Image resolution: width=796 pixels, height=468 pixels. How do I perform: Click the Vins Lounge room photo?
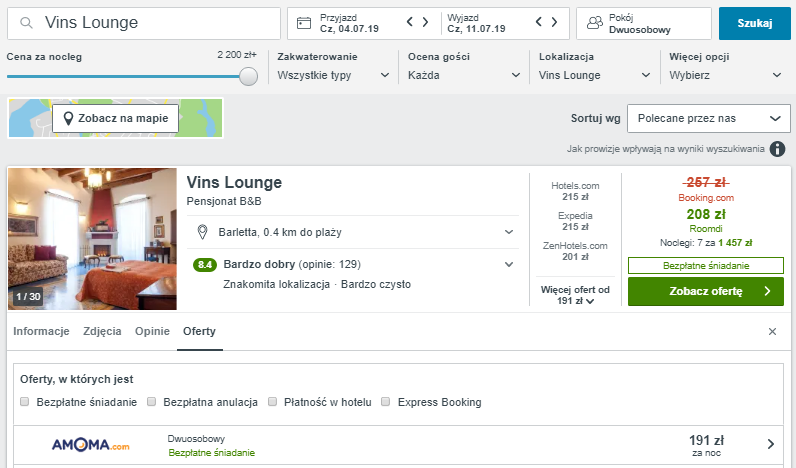pyautogui.click(x=92, y=239)
